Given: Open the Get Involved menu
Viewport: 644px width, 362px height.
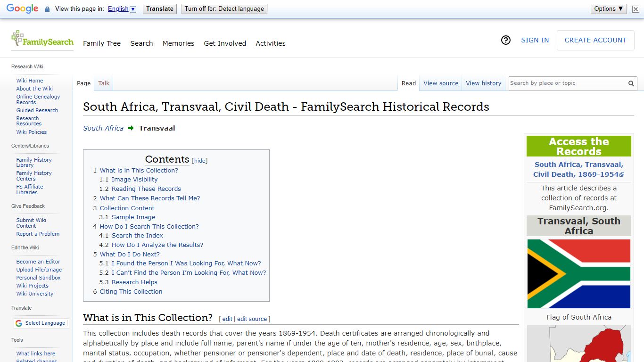Looking at the screenshot, I should click(x=225, y=43).
